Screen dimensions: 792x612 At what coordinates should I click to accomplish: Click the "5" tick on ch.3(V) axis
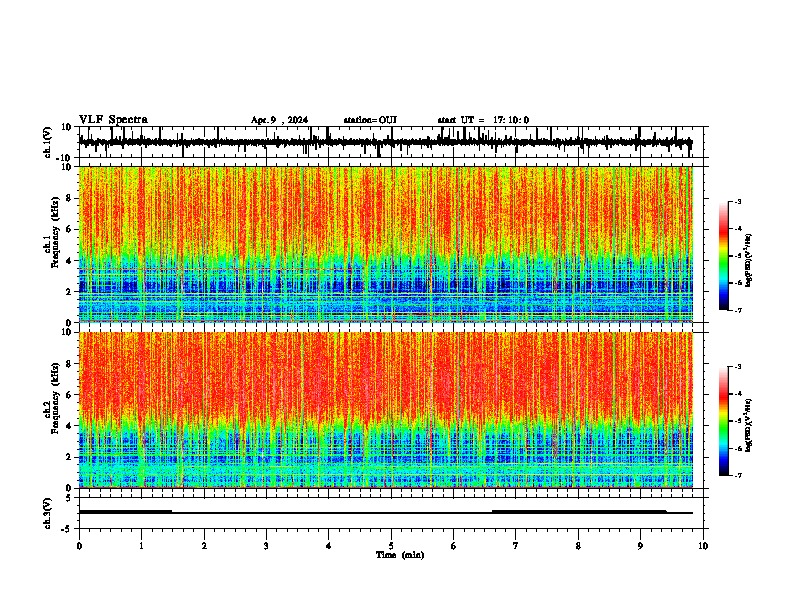click(69, 498)
